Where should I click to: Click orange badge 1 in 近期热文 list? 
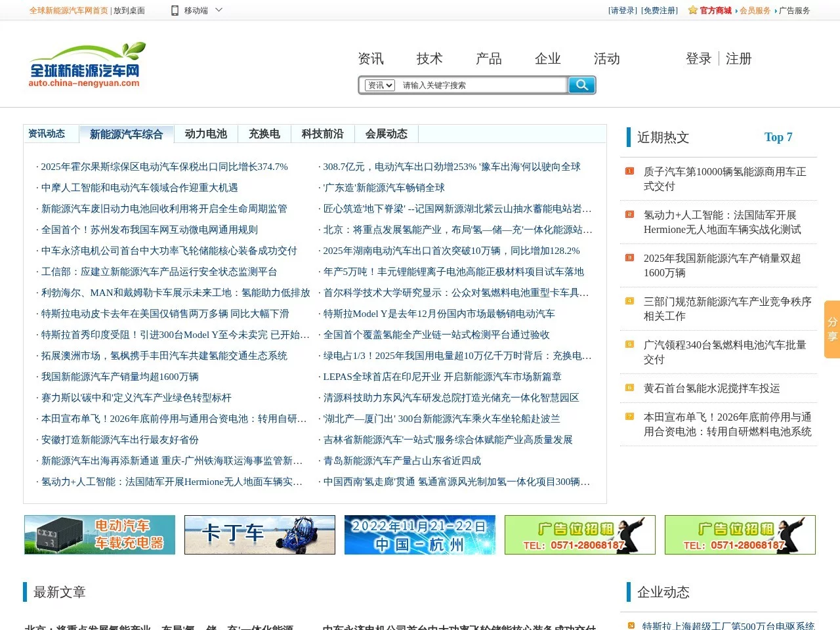[629, 171]
